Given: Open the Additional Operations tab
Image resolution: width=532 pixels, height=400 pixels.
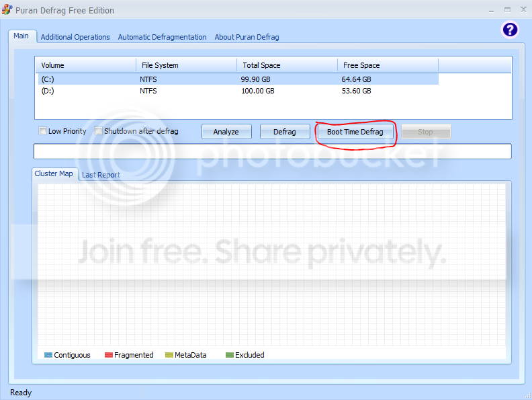Looking at the screenshot, I should (x=75, y=37).
